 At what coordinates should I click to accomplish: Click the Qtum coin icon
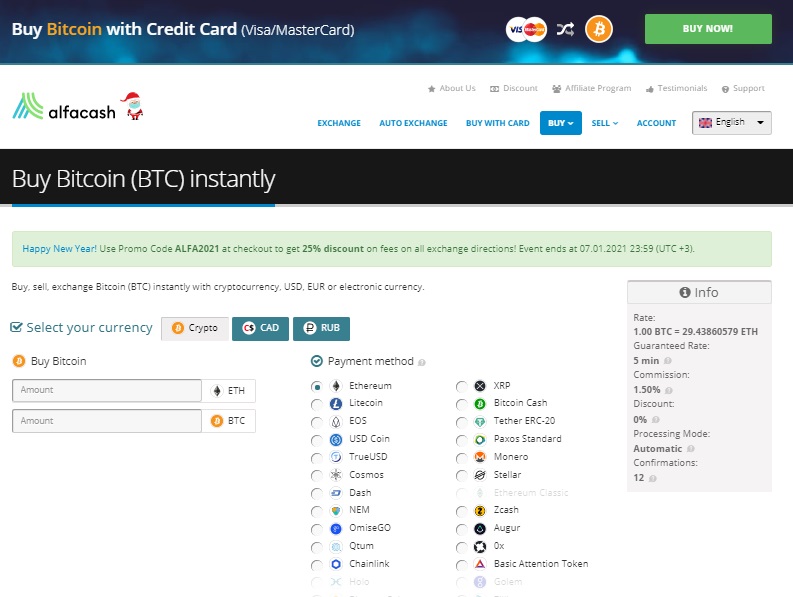point(336,546)
